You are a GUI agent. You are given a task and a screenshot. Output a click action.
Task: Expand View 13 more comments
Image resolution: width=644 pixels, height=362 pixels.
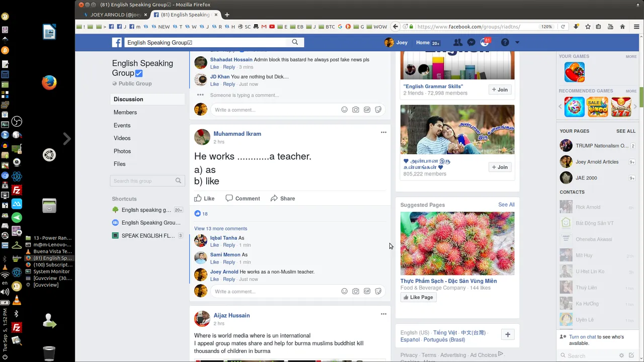(220, 229)
